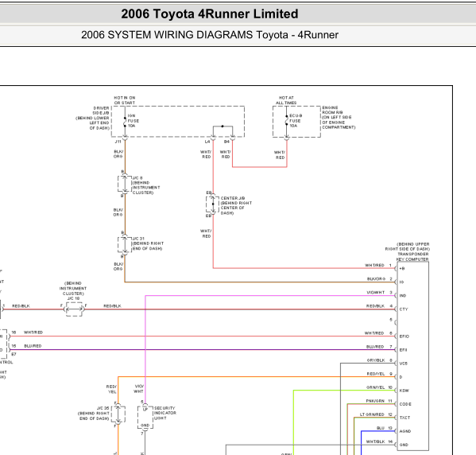
Task: Click the Driver Side J/B label
Action: [93, 118]
